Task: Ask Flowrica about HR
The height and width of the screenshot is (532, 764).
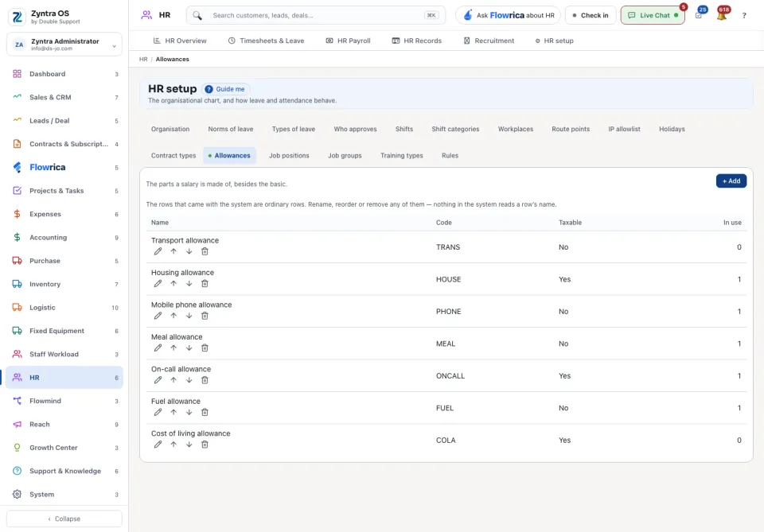Action: [x=509, y=15]
